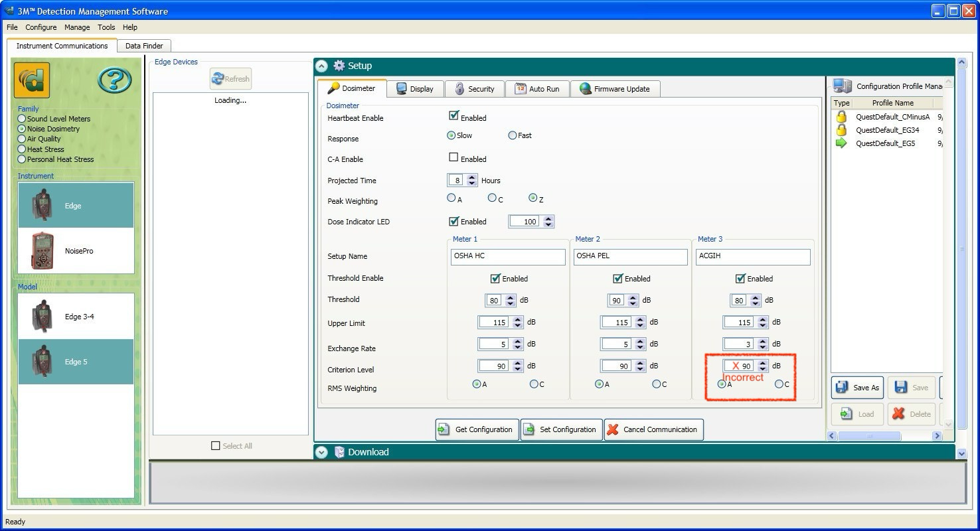Toggle Meter 2 Threshold Enable checkbox
This screenshot has height=531, width=980.
click(x=617, y=278)
